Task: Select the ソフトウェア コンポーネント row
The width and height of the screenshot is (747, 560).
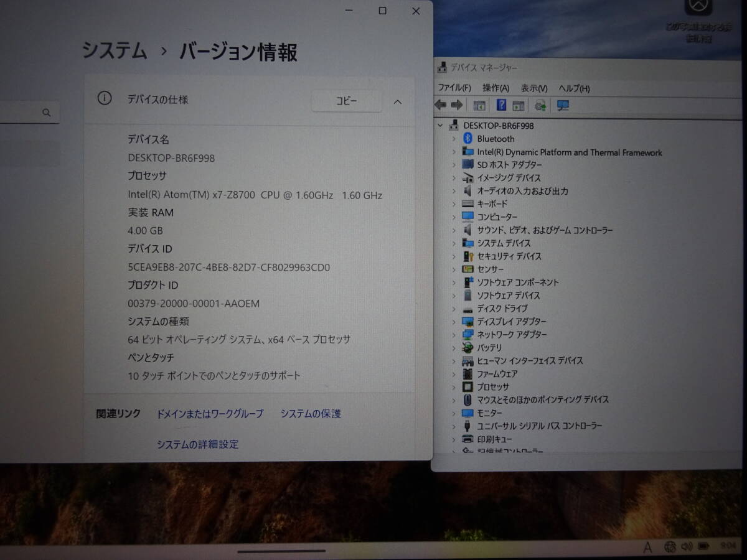Action: pyautogui.click(x=518, y=282)
